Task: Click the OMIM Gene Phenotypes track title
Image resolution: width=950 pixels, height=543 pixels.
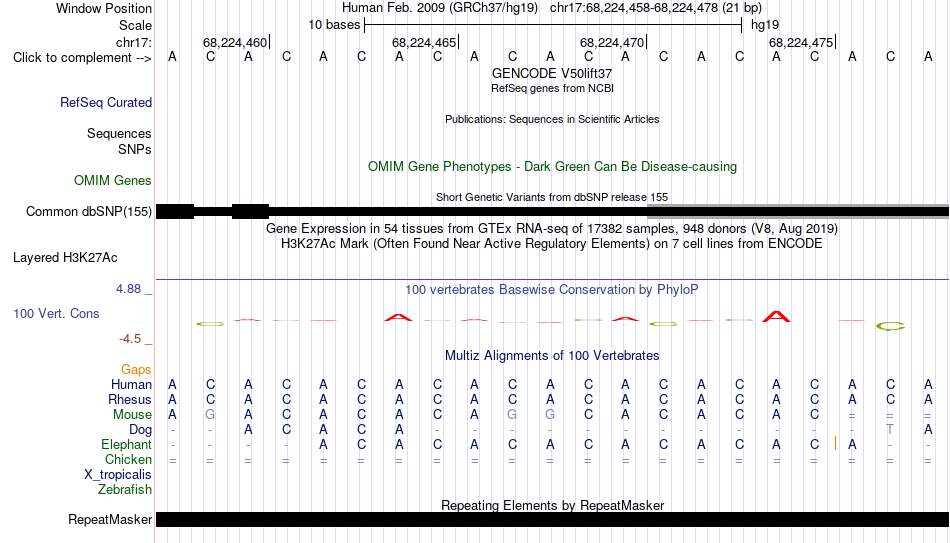Action: point(552,167)
